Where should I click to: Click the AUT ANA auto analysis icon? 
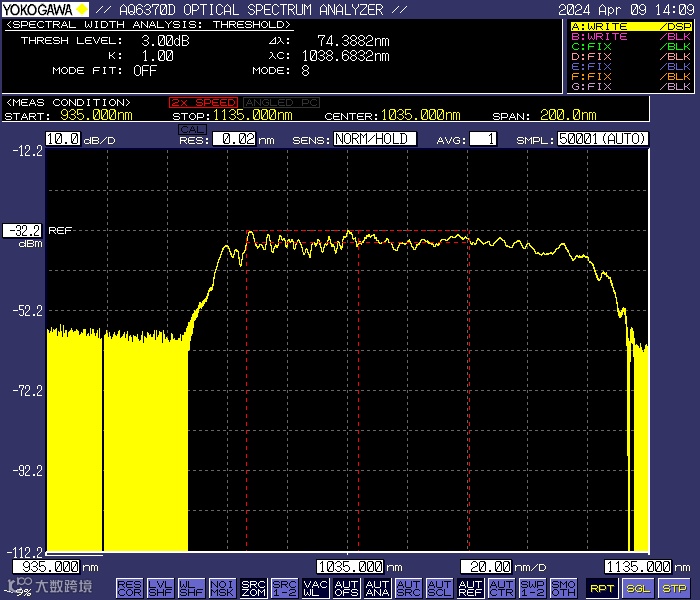377,589
